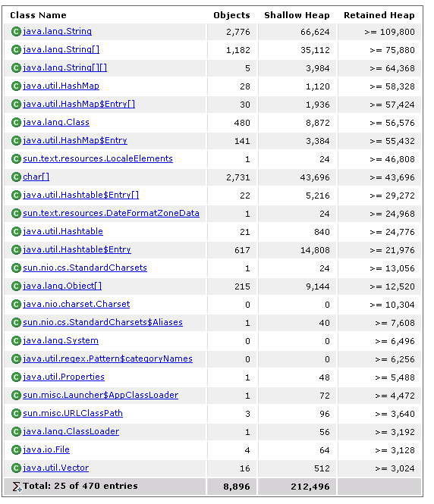The width and height of the screenshot is (434, 504).
Task: Open sun.text.resources.LocaleElements link
Action: point(98,158)
